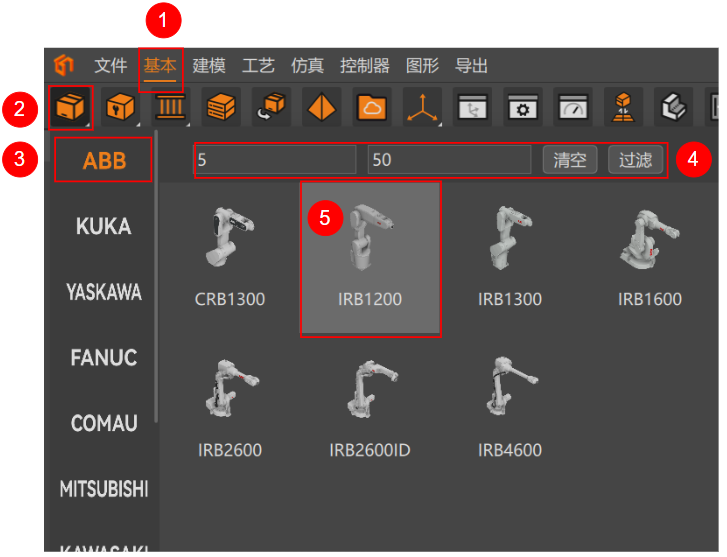Open the 仿真 menu
Screen dimensions: 727x557
(307, 66)
